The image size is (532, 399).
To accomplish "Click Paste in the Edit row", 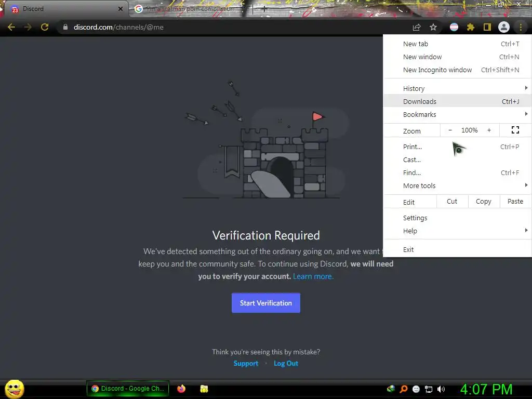I will click(x=515, y=202).
